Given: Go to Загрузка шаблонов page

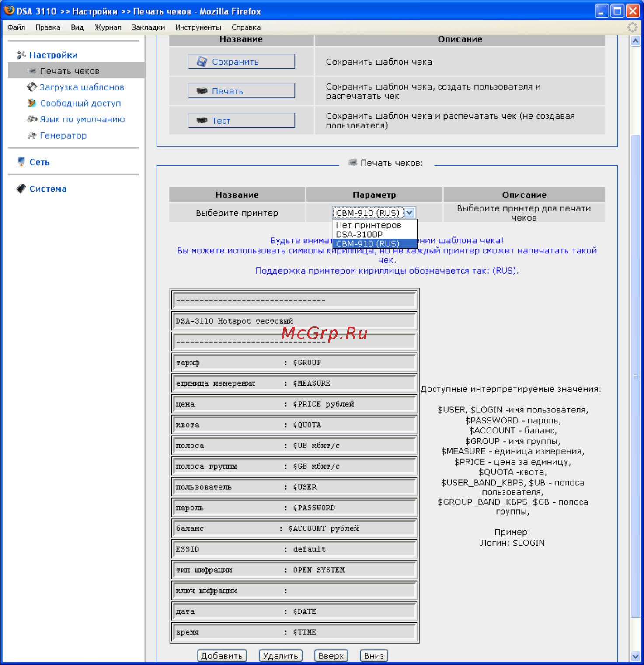Looking at the screenshot, I should point(82,87).
